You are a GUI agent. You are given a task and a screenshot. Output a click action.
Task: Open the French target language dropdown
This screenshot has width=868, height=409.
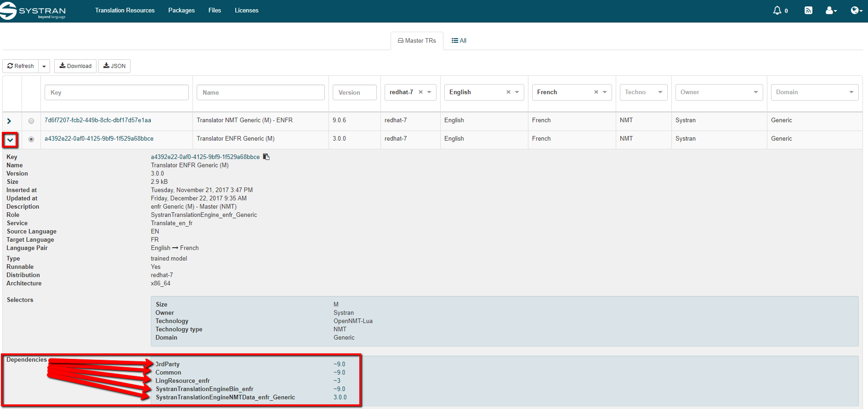pos(605,92)
